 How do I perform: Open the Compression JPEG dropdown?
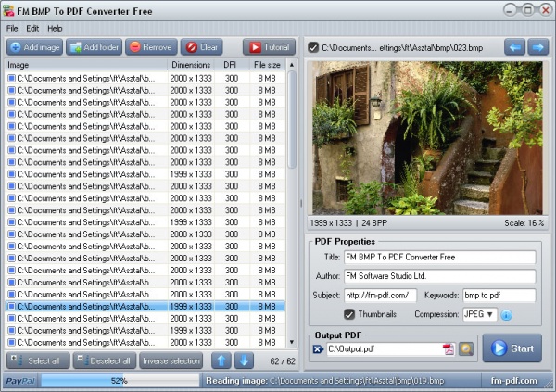[x=480, y=315]
